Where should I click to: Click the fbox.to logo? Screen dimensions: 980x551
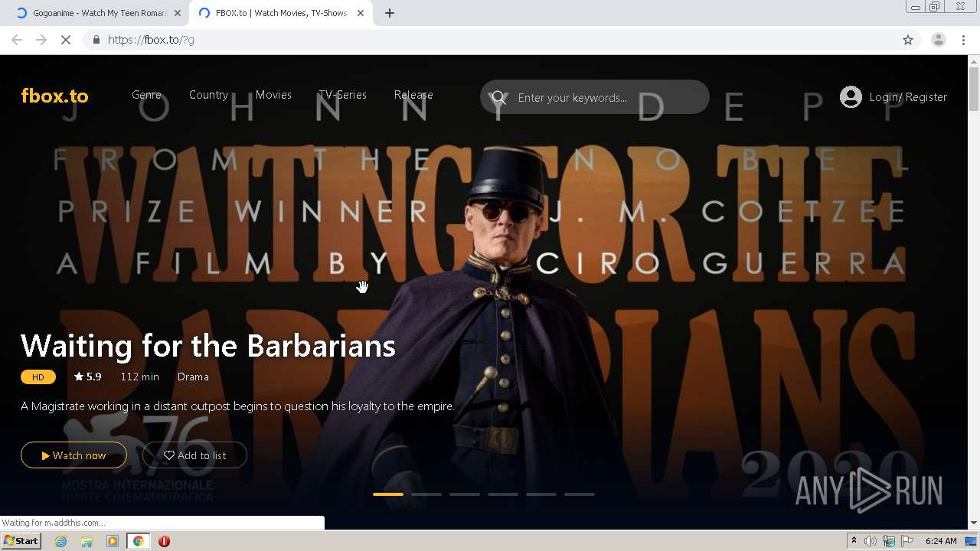click(54, 96)
